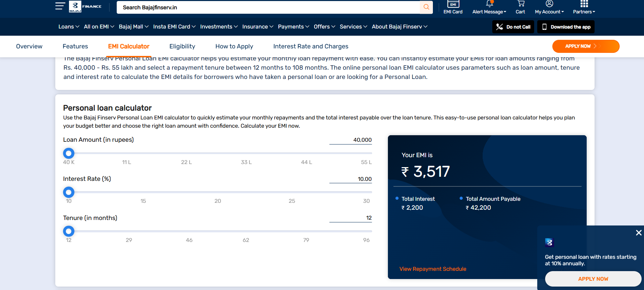Viewport: 644px width, 290px height.
Task: Expand the Services menu
Action: pos(354,27)
